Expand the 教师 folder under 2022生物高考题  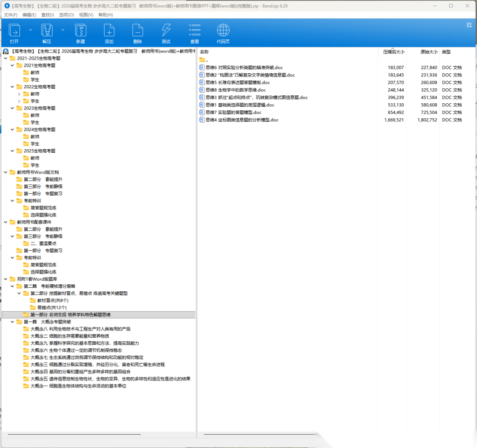coord(19,94)
